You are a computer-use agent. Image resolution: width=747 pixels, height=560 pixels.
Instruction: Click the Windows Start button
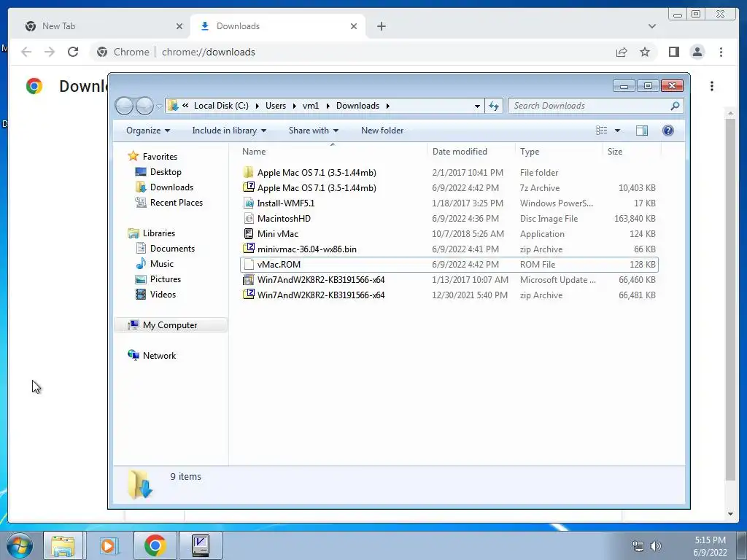pyautogui.click(x=20, y=545)
